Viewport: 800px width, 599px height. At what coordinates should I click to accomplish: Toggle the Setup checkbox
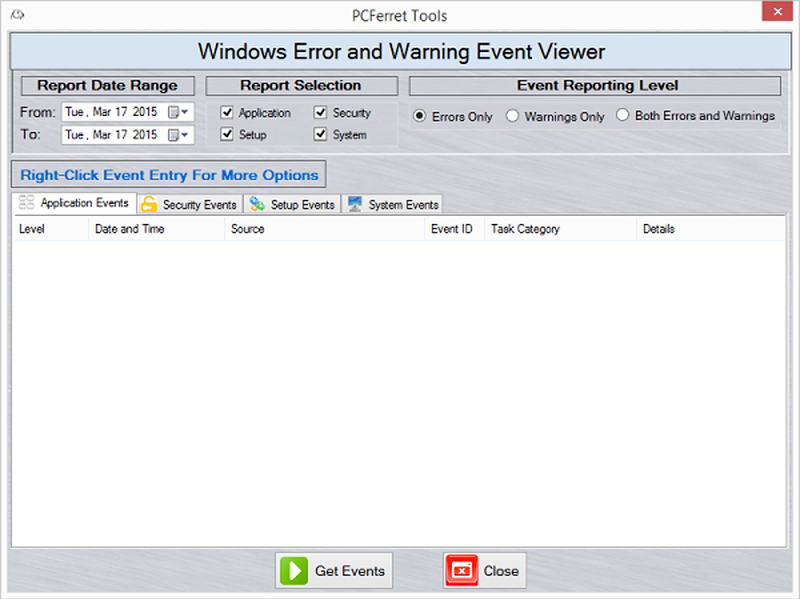227,134
